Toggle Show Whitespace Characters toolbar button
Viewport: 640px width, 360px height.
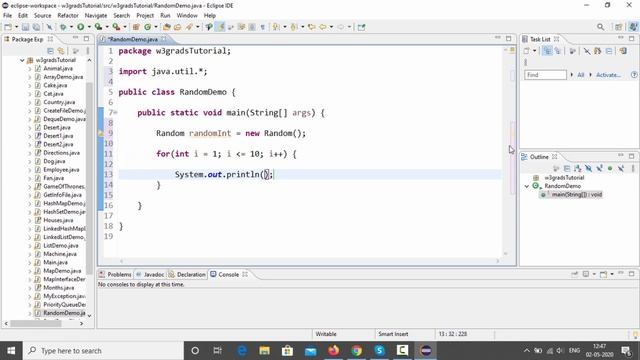[x=262, y=27]
